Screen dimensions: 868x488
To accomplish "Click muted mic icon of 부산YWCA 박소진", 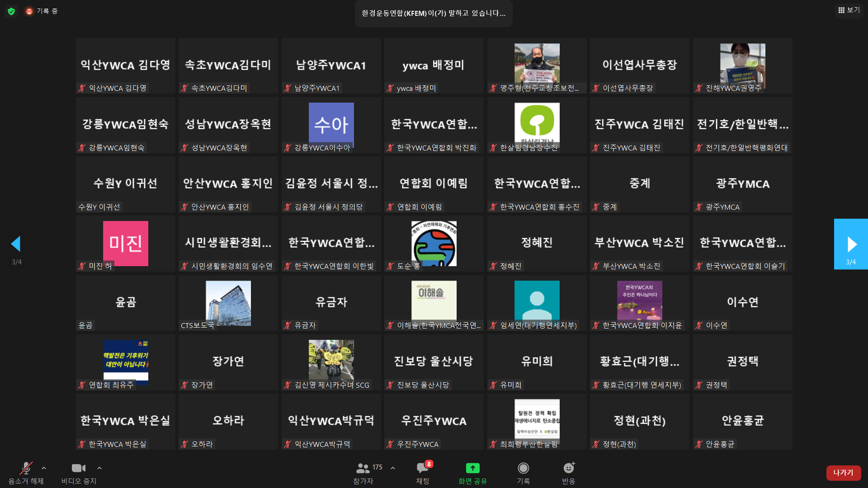I will (x=596, y=266).
